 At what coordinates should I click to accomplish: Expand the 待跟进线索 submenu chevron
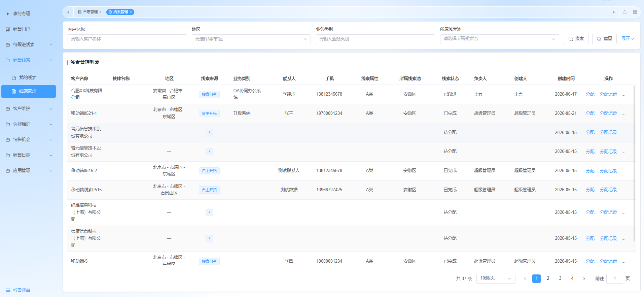pos(51,45)
